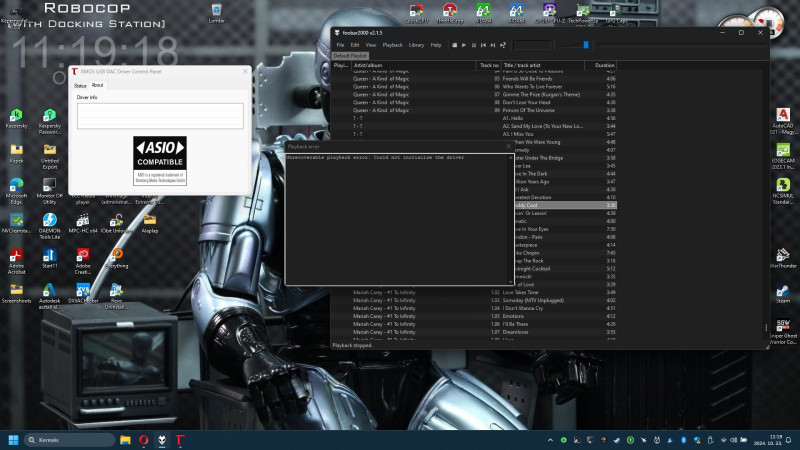Open Monitor Off Utility shortcut
The height and width of the screenshot is (450, 800).
pyautogui.click(x=49, y=191)
